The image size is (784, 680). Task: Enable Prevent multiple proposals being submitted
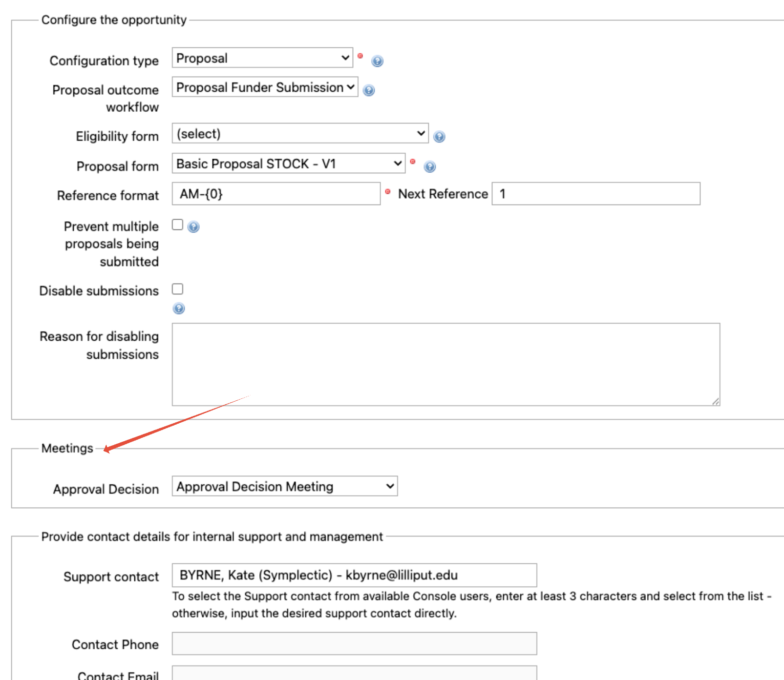point(178,225)
